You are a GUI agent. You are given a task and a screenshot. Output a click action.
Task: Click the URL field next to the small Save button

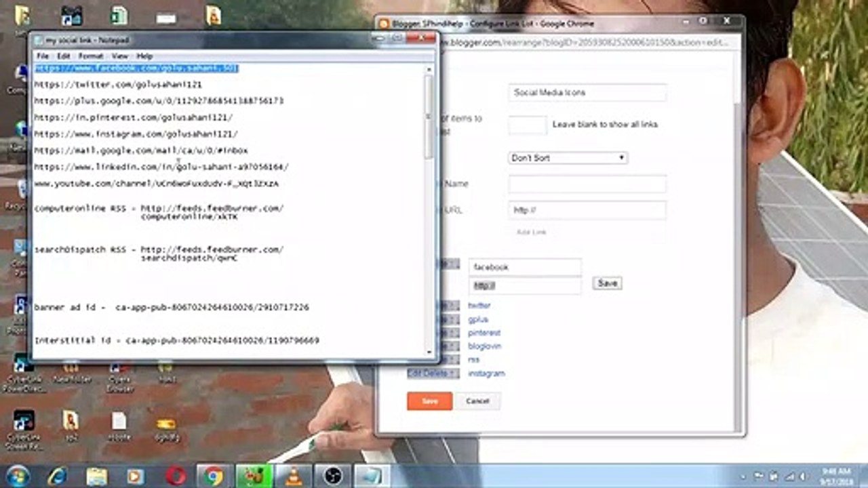coord(525,285)
